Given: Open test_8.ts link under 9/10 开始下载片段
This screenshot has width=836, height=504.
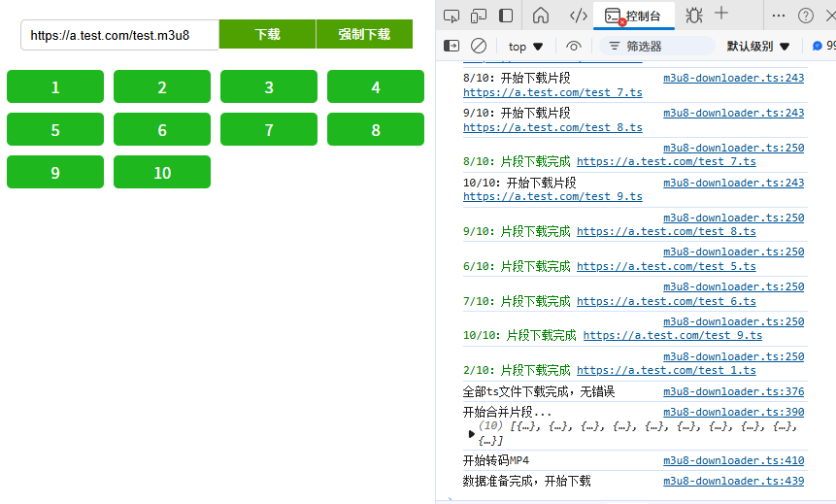Looking at the screenshot, I should (552, 127).
